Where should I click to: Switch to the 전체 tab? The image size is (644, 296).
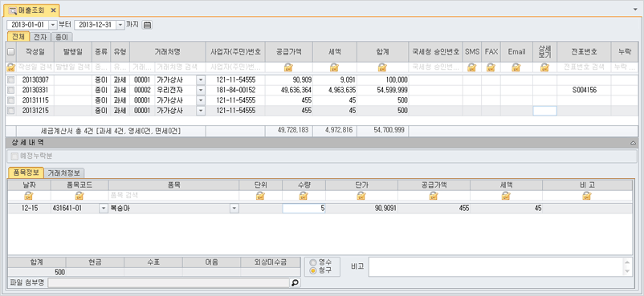point(18,37)
